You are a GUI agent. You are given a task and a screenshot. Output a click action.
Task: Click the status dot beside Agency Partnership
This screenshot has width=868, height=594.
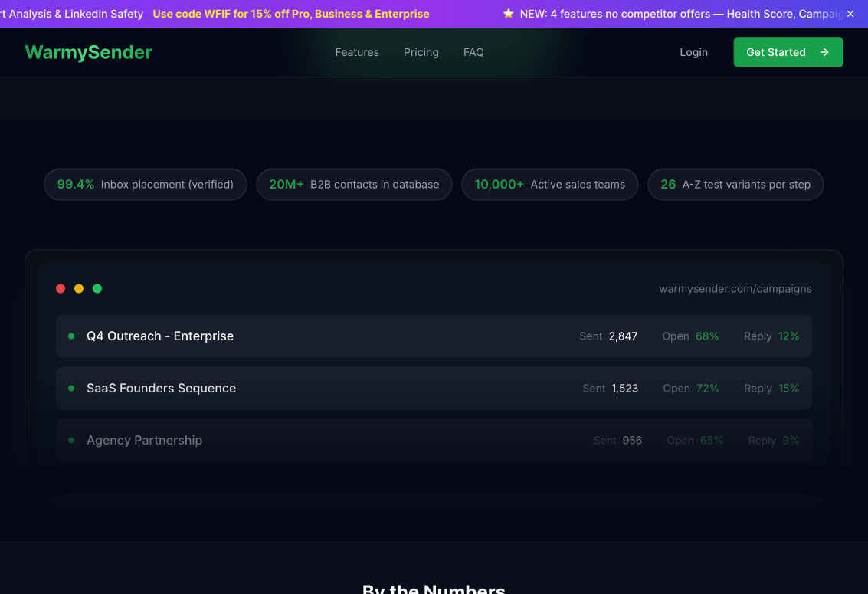[x=71, y=441]
